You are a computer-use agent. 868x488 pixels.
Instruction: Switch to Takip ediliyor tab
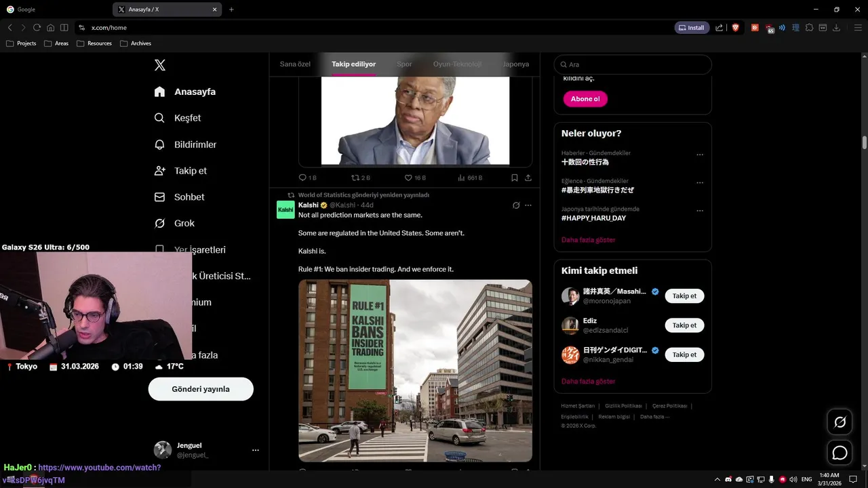click(353, 64)
